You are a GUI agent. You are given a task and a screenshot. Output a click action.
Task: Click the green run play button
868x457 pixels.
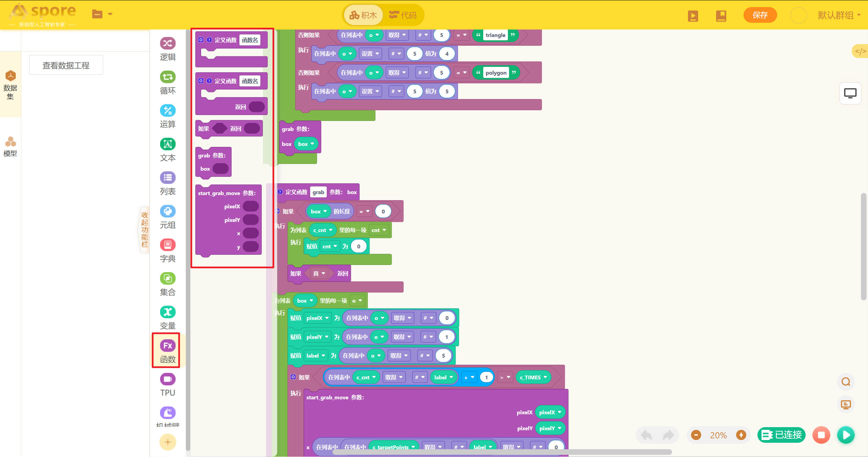click(x=846, y=435)
